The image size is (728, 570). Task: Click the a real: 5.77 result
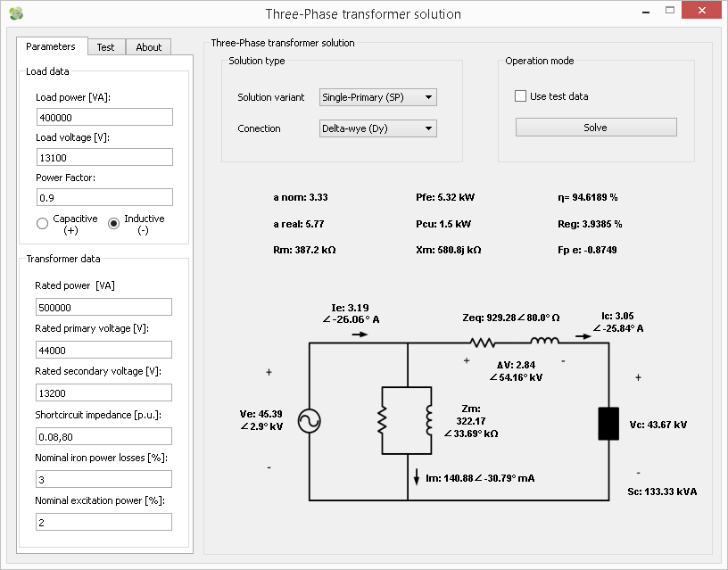pyautogui.click(x=299, y=224)
